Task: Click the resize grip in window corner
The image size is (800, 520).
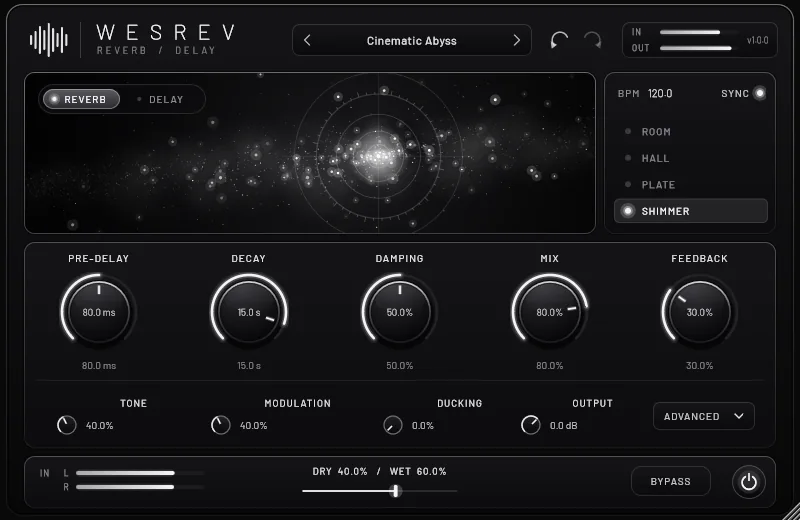Action: 791,512
